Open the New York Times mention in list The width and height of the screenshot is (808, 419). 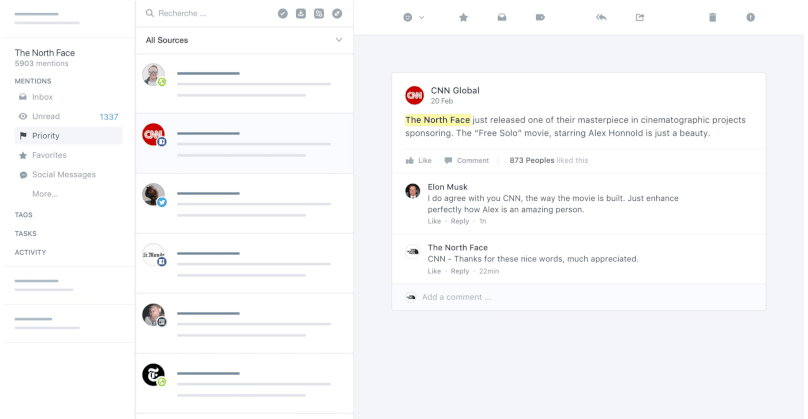point(244,383)
